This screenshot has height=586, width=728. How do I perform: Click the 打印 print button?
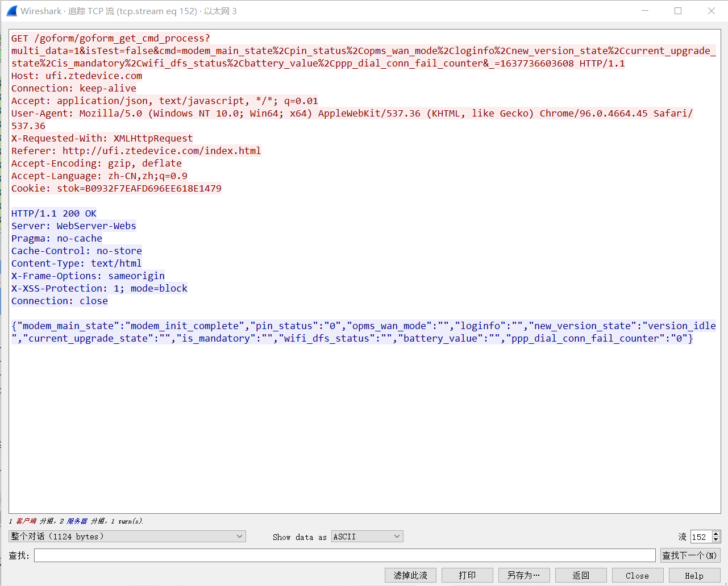coord(467,575)
